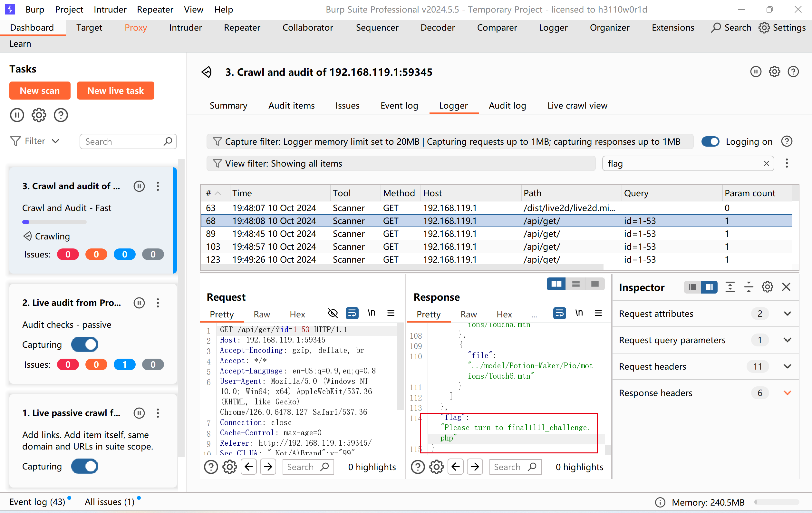Switch Response view to Raw
Viewport: 812px width, 513px height.
469,315
